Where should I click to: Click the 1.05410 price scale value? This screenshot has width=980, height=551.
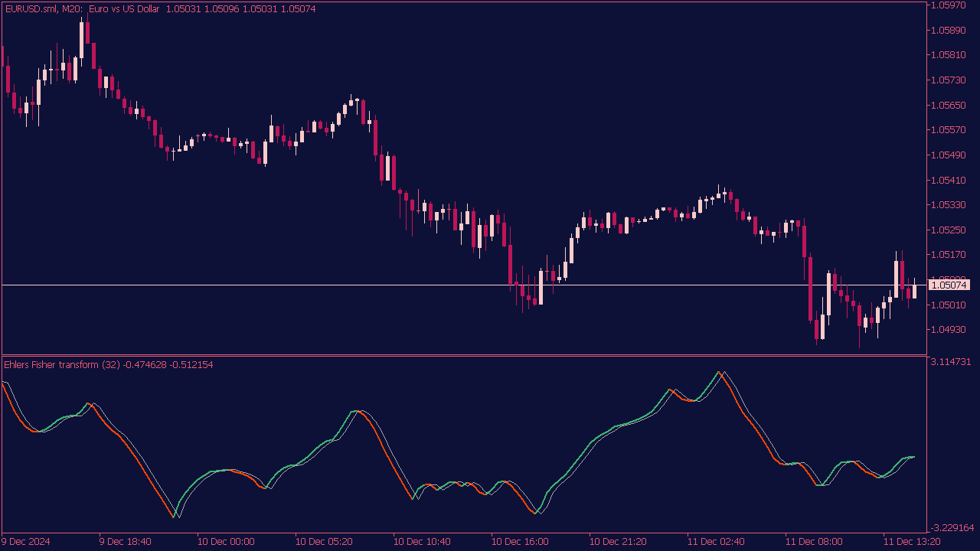(x=949, y=181)
